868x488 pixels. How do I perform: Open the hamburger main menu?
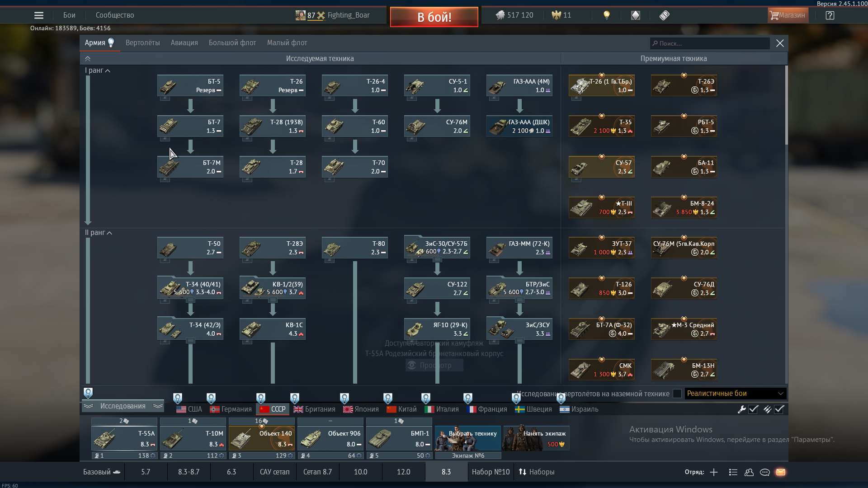(x=39, y=15)
